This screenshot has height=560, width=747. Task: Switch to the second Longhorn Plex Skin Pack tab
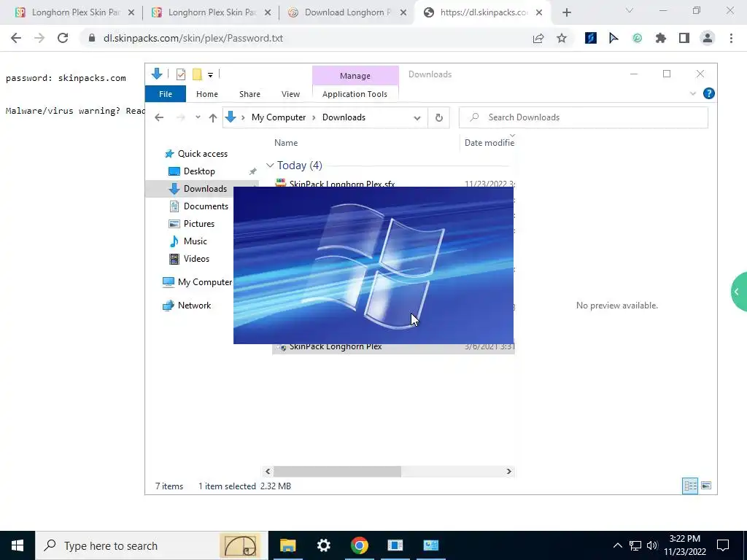211,12
